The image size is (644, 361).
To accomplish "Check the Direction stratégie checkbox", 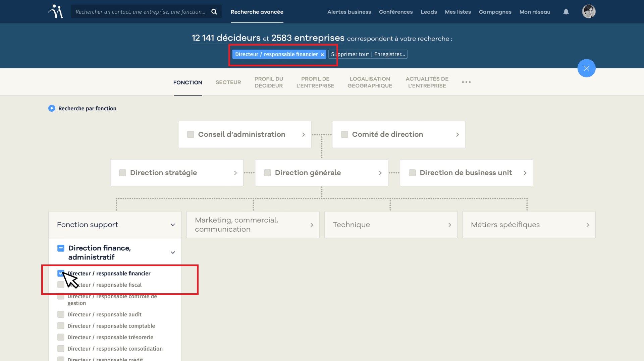I will pyautogui.click(x=123, y=173).
